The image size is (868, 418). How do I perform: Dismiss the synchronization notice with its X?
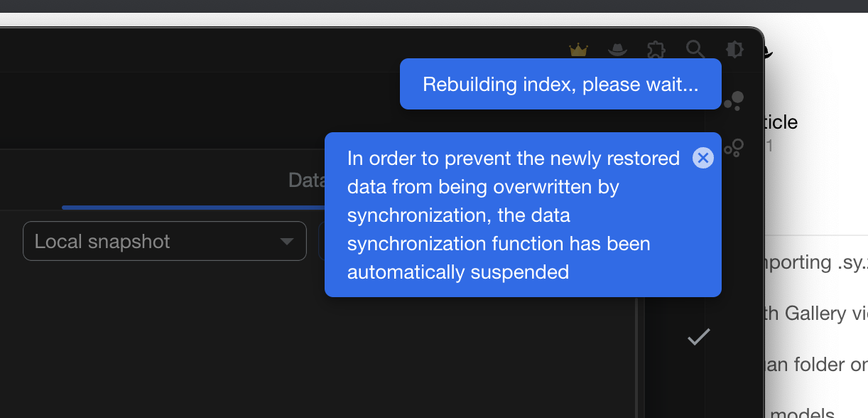pyautogui.click(x=702, y=158)
